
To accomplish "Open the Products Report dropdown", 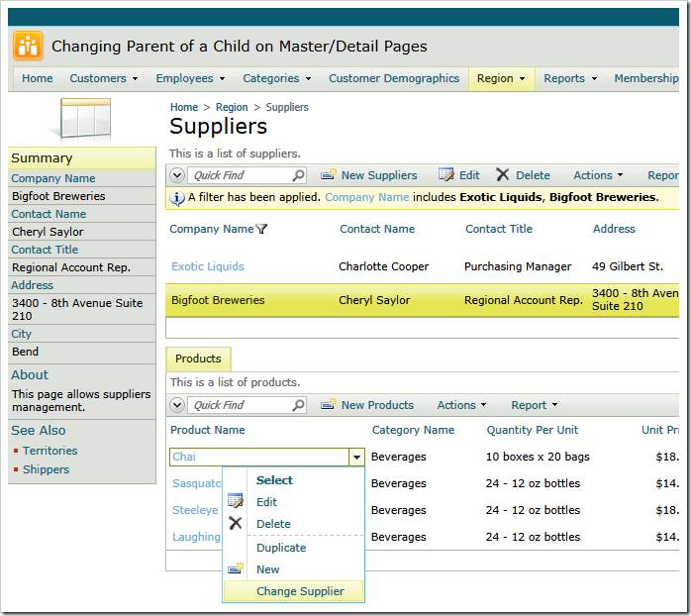I will point(534,405).
